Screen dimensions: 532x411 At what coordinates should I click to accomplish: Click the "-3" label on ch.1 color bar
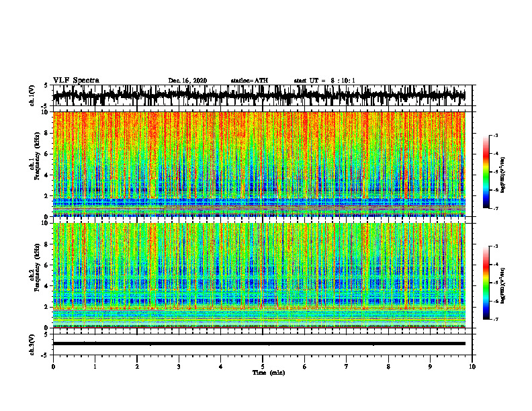496,136
